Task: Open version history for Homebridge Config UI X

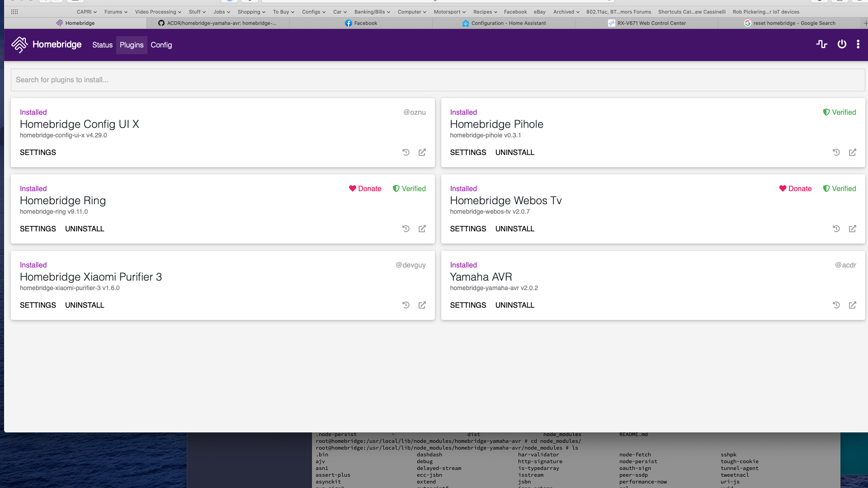Action: click(406, 152)
